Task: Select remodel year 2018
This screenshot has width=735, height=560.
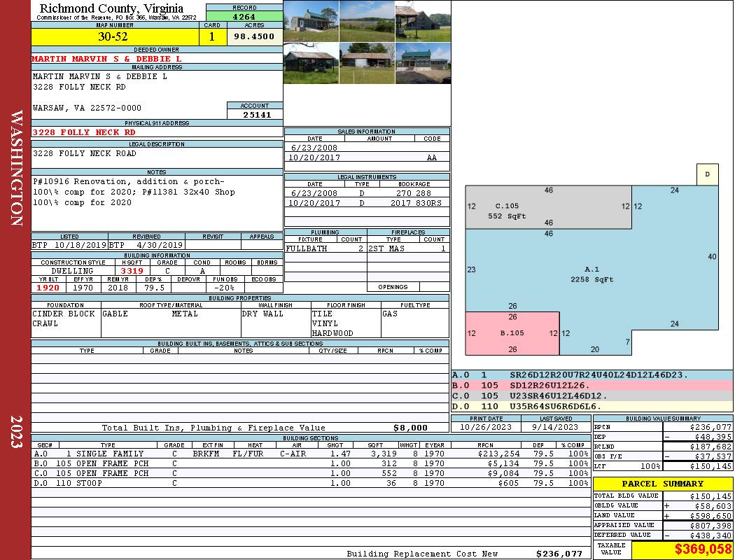Action: (x=118, y=288)
